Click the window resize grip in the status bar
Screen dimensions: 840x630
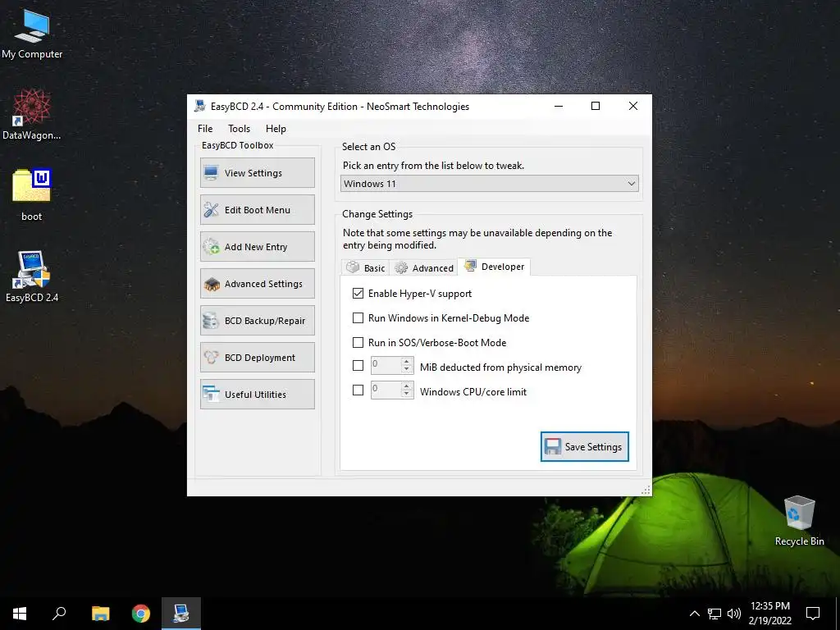pos(646,490)
